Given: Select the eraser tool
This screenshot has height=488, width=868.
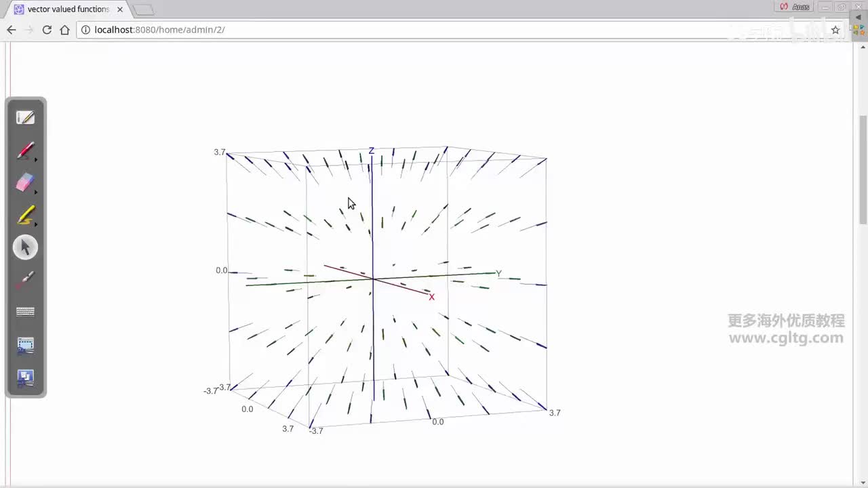Looking at the screenshot, I should (24, 182).
